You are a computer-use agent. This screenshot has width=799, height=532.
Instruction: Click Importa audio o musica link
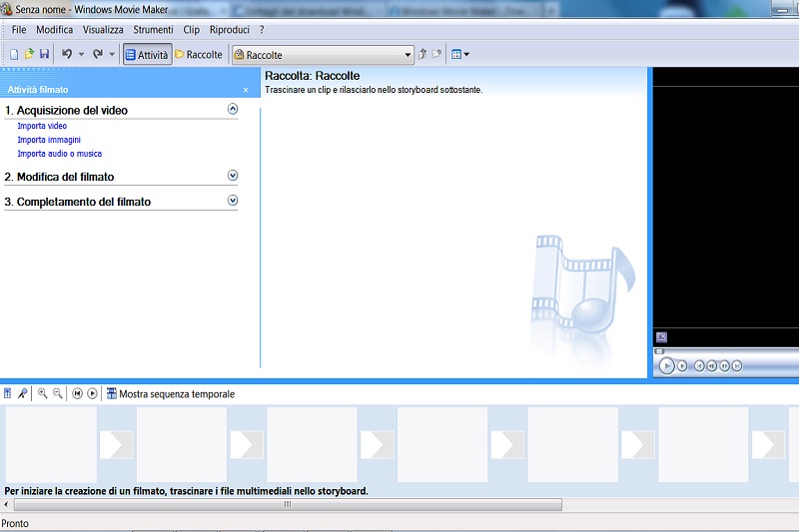[60, 154]
